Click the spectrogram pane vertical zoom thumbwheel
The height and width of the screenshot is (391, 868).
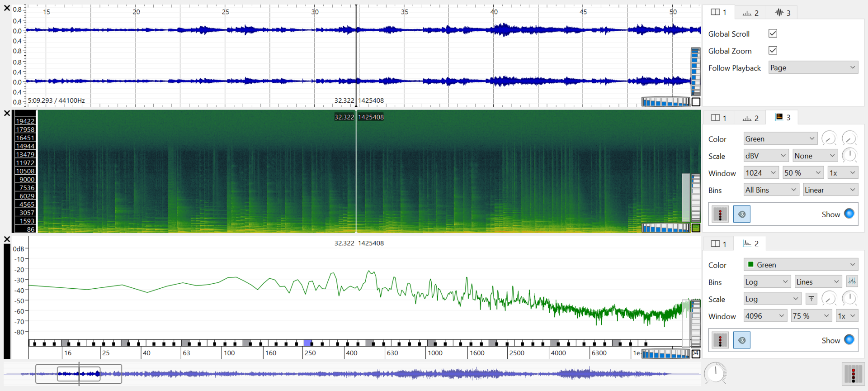click(696, 198)
